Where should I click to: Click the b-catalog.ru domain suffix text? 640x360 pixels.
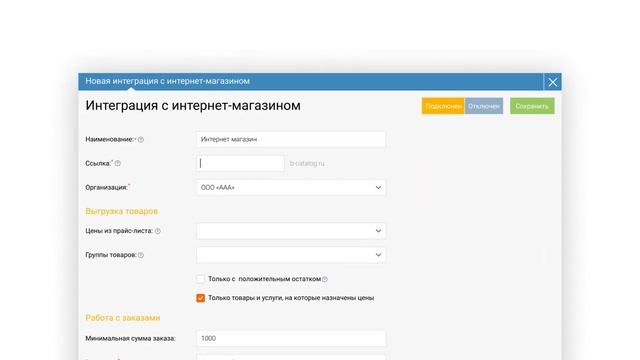(x=307, y=163)
